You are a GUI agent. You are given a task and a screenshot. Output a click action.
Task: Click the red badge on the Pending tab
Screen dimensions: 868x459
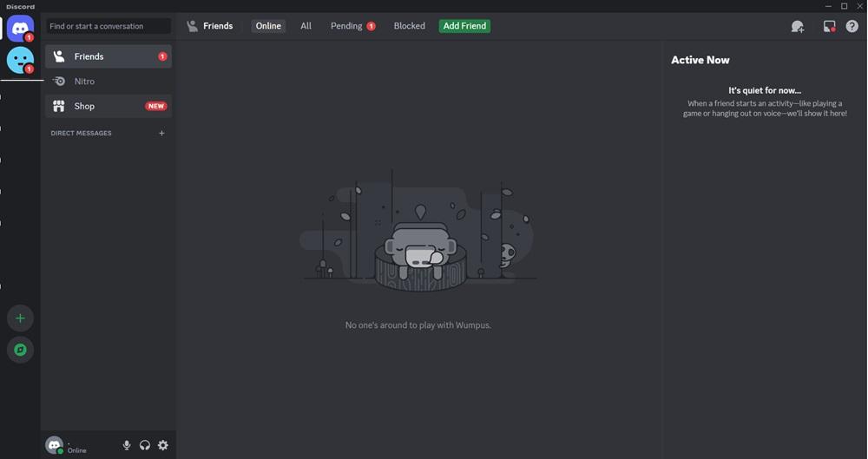(x=371, y=26)
